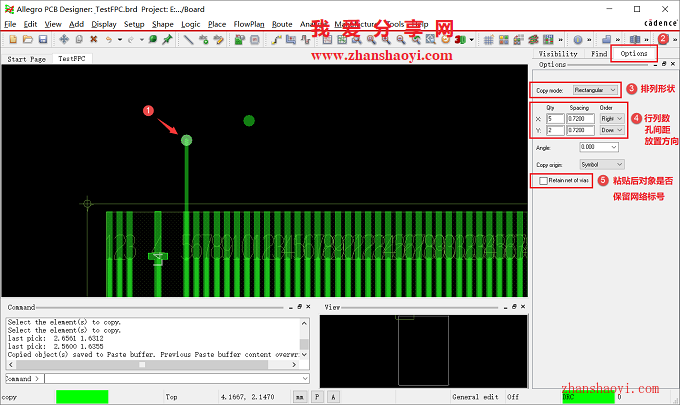Open the Edit menu

(30, 24)
